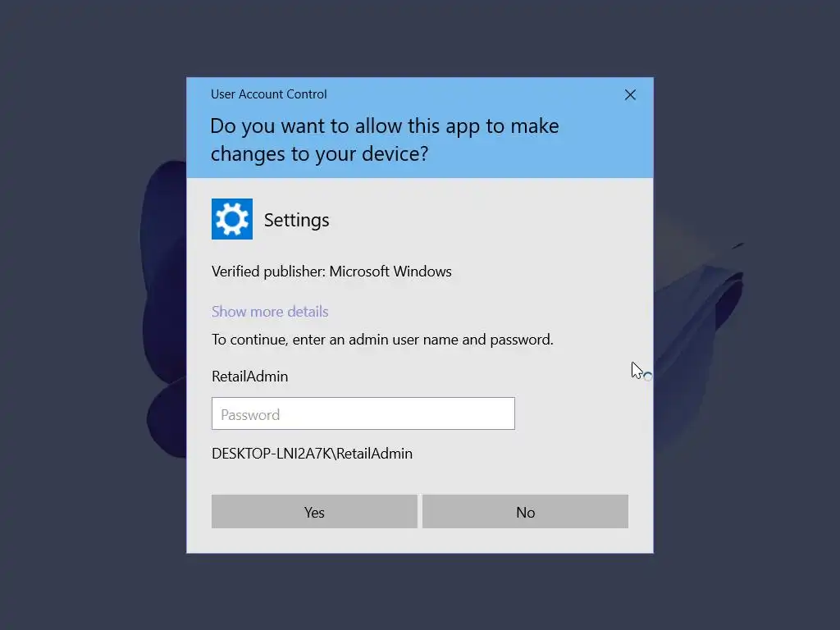Click the RetailAdmin username label
The image size is (840, 630).
pyautogui.click(x=249, y=377)
